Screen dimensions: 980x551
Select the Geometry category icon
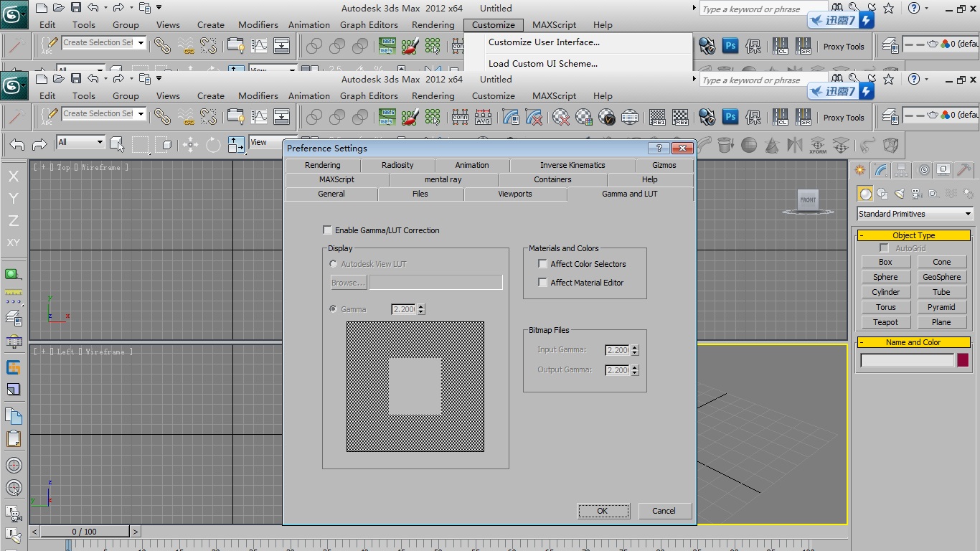[x=865, y=194]
